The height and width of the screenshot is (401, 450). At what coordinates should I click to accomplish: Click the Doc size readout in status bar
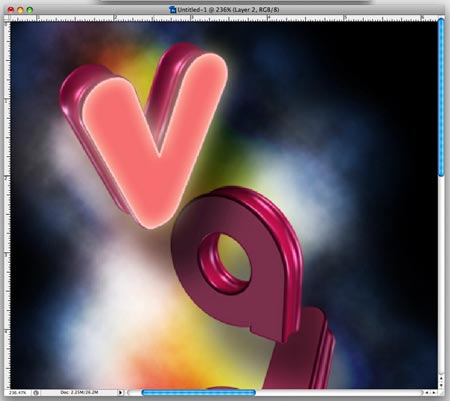[79, 393]
